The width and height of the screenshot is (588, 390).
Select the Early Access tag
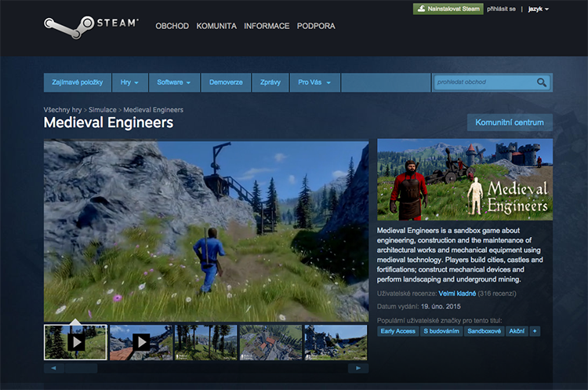(397, 331)
